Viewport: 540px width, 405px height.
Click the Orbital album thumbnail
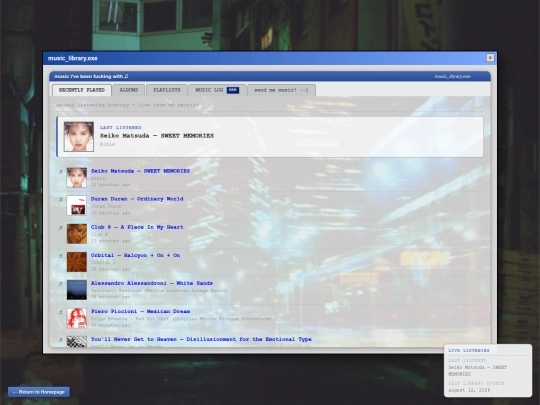pyautogui.click(x=76, y=262)
